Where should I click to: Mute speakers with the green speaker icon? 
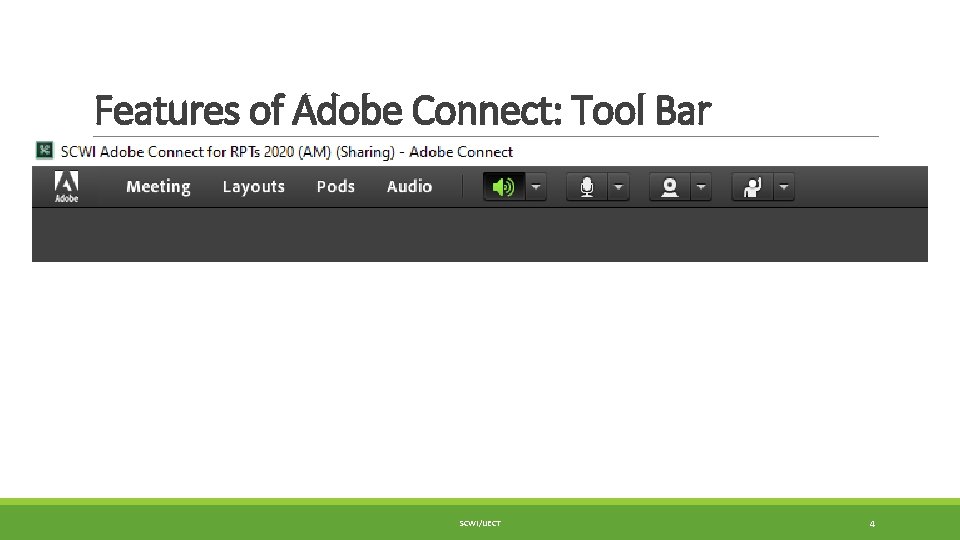(x=504, y=187)
